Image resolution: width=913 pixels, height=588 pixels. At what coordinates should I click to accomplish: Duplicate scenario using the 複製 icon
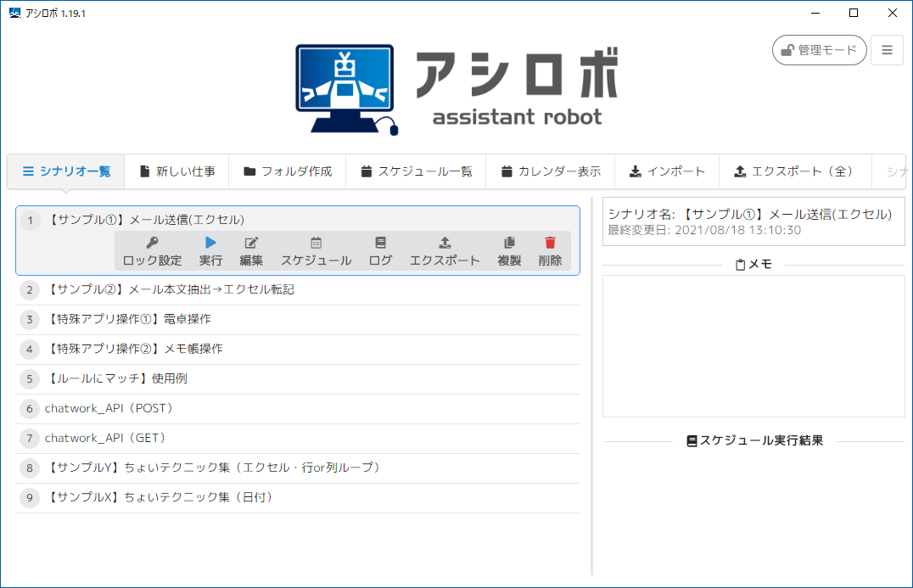pyautogui.click(x=509, y=243)
